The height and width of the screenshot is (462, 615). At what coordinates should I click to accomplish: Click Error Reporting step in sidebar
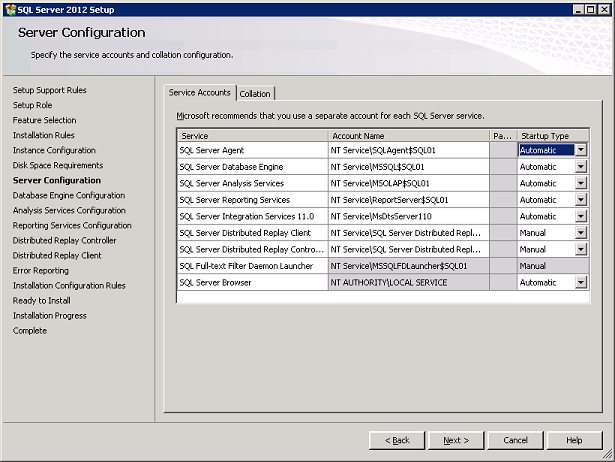coord(40,271)
